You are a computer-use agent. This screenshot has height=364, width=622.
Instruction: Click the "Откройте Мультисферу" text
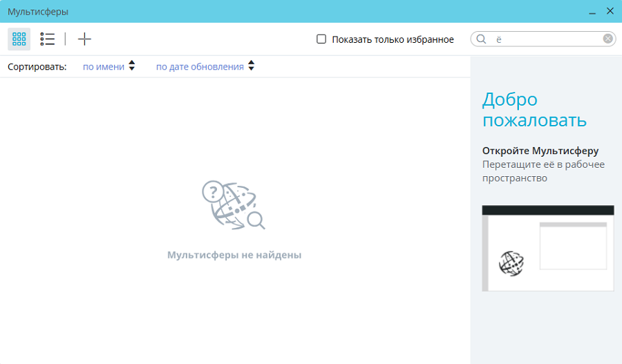540,151
